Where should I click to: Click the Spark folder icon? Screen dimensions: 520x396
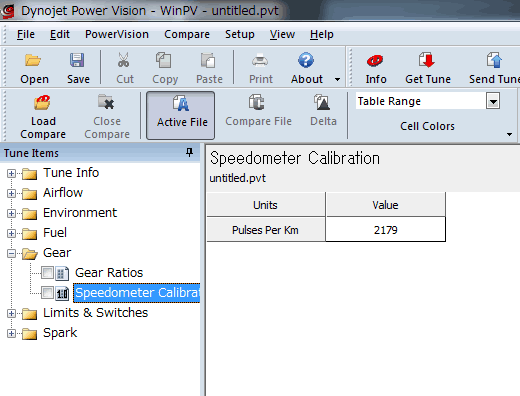30,334
